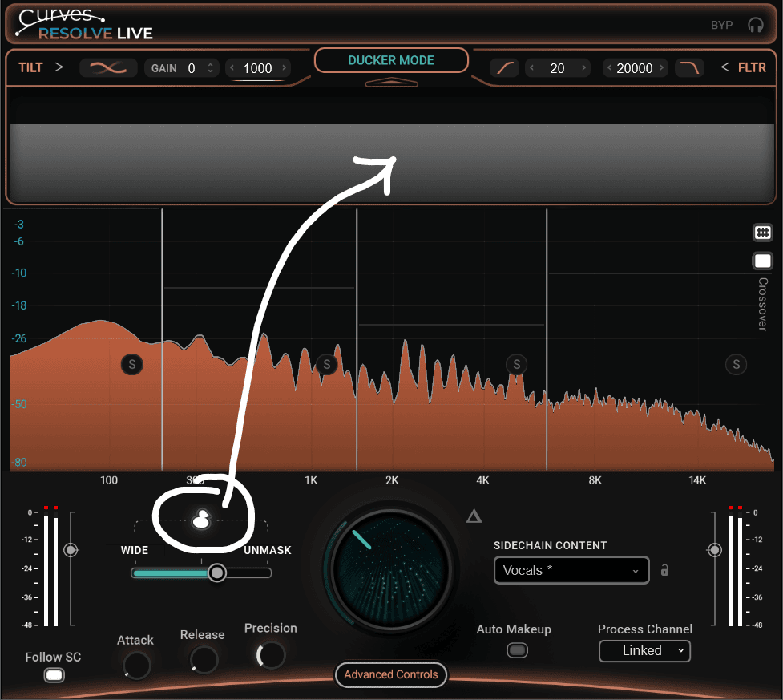Toggle Auto Makeup on
Image resolution: width=783 pixels, height=700 pixels.
point(518,650)
